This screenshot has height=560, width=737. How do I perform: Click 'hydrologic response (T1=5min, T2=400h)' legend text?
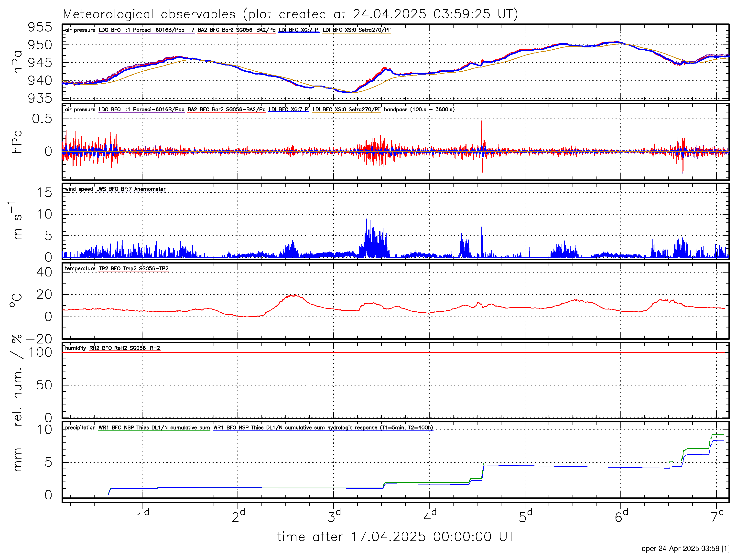tap(380, 428)
